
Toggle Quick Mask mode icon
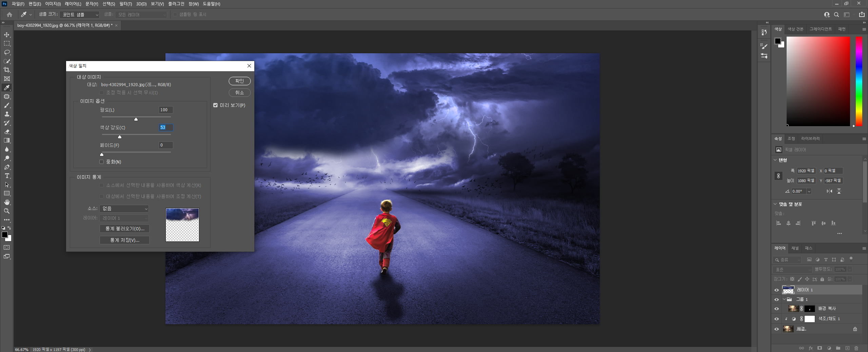(x=7, y=248)
